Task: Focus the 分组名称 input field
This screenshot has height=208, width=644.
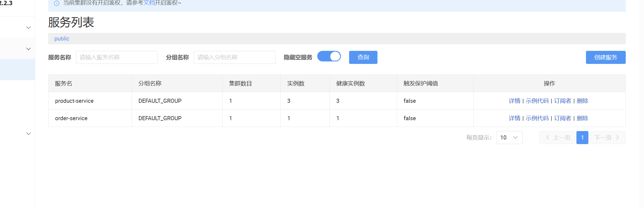Action: (x=235, y=57)
